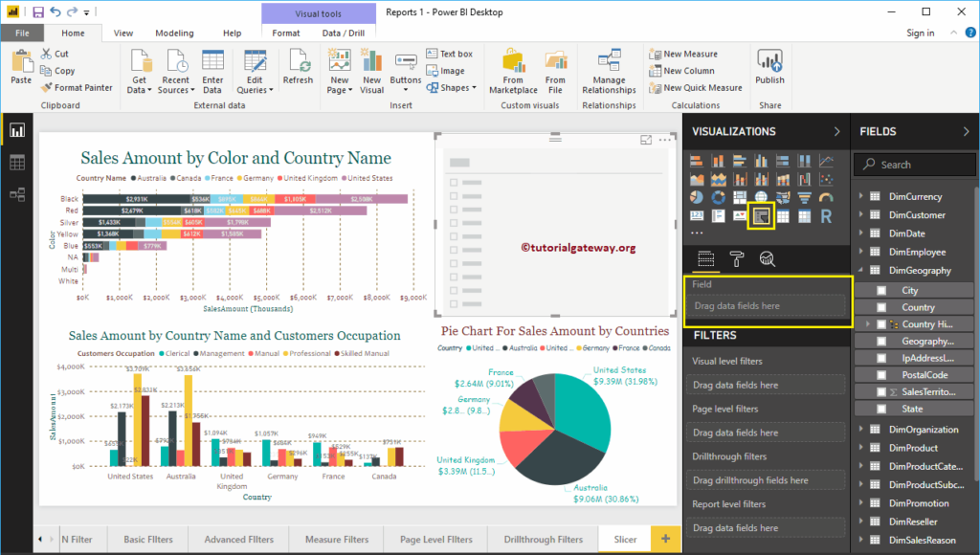
Task: Select the Funnel visualization icon
Action: click(804, 197)
